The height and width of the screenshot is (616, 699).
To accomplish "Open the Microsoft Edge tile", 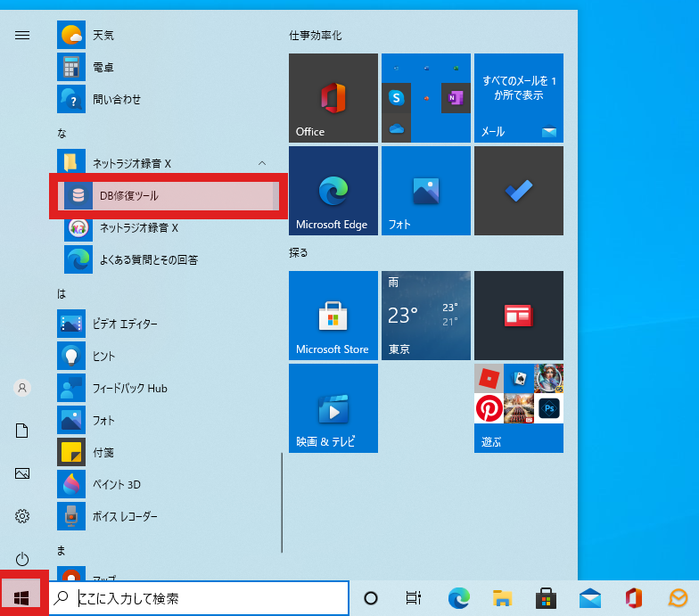I will coord(333,191).
